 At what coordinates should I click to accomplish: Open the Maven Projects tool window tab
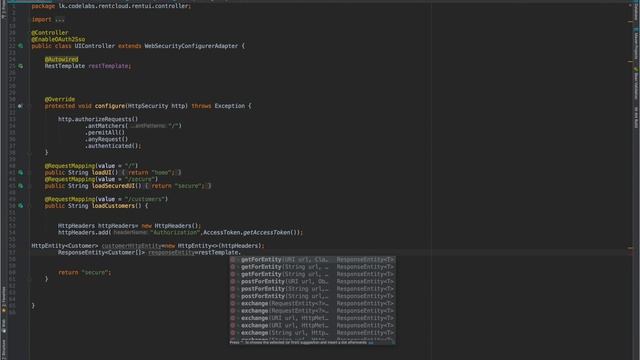(x=636, y=45)
